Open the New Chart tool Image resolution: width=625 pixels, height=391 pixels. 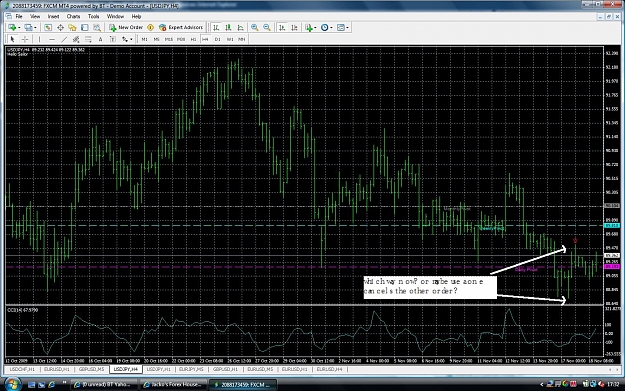point(12,28)
